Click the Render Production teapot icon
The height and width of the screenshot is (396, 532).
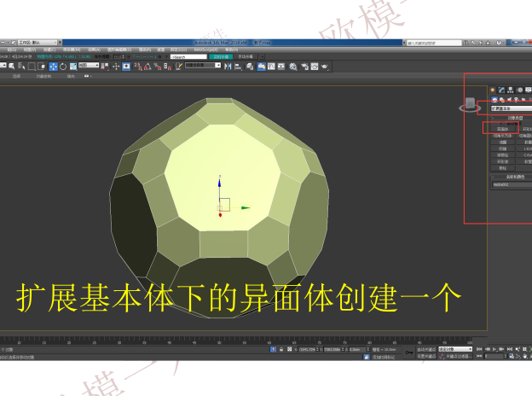pos(325,67)
